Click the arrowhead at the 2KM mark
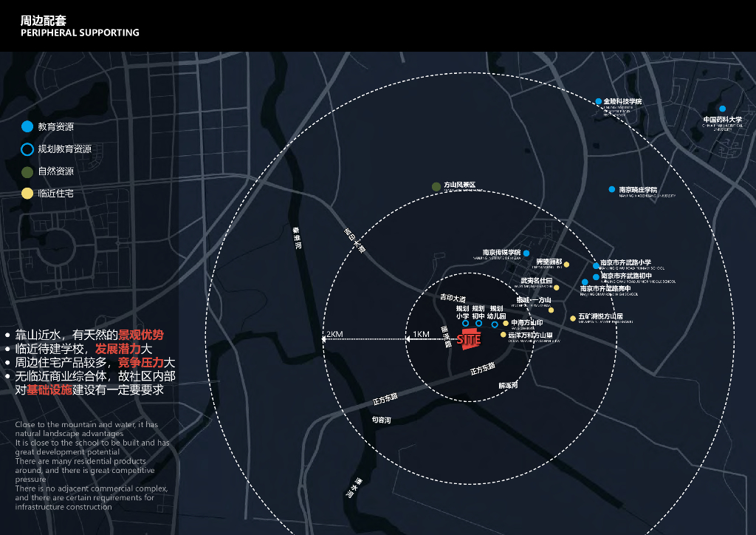Screen dimensions: 756x535 (x=325, y=339)
